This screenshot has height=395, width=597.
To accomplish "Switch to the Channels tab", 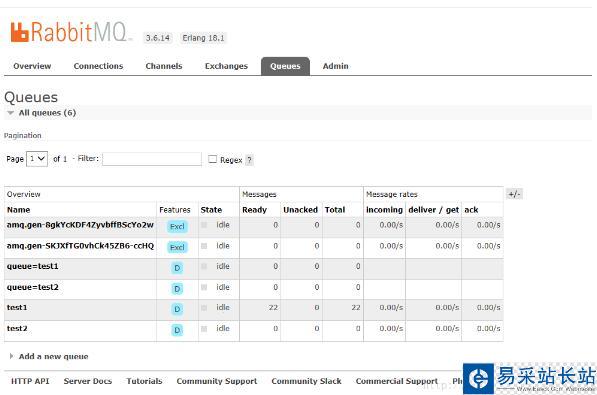I will pos(164,66).
